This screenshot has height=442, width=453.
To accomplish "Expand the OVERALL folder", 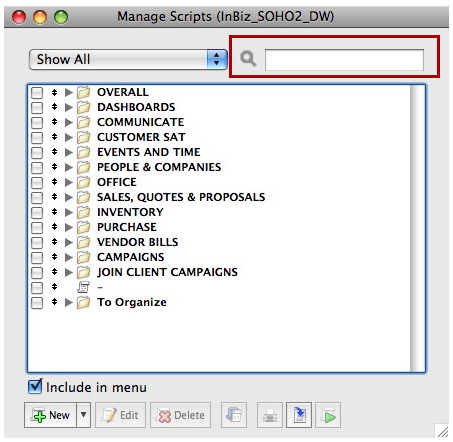I will (69, 92).
